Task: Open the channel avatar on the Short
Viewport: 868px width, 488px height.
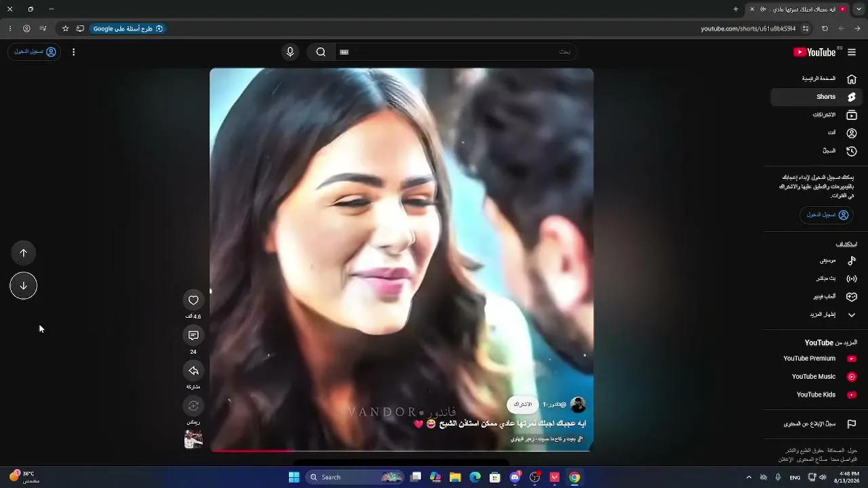Action: (x=578, y=405)
